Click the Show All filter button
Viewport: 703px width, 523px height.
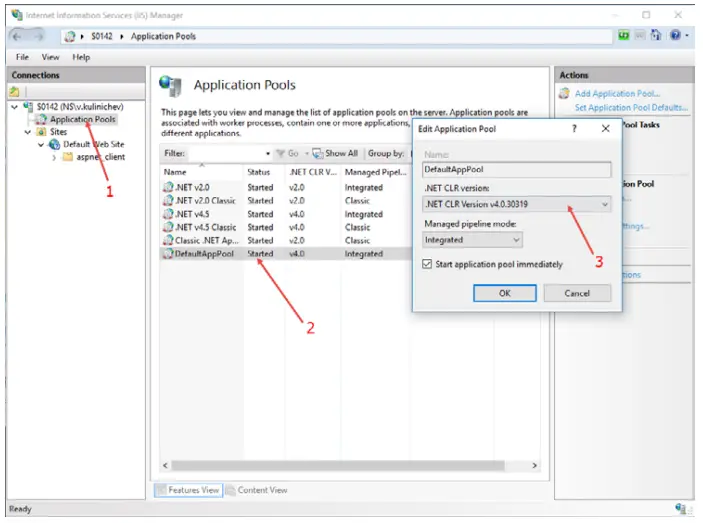point(335,153)
